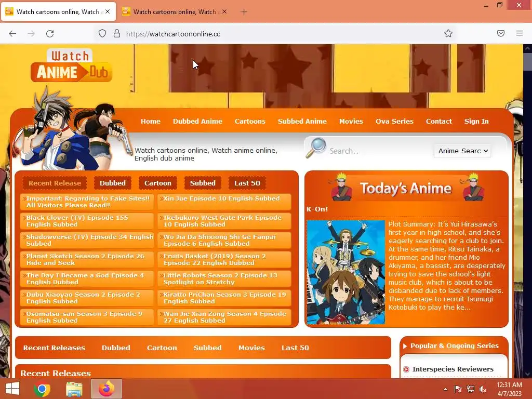This screenshot has height=399, width=532.
Task: Launch Chrome from the taskbar
Action: click(x=42, y=389)
